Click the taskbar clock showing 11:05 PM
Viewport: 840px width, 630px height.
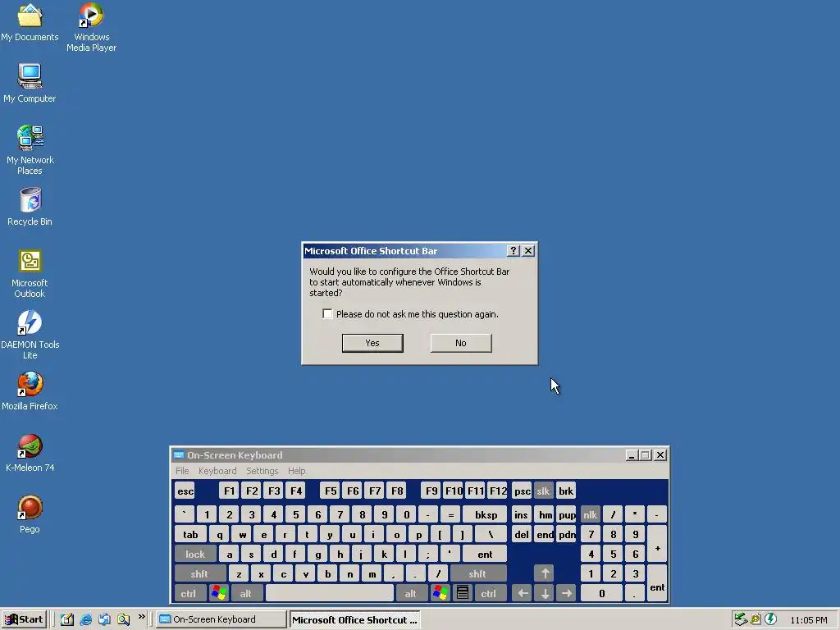808,620
